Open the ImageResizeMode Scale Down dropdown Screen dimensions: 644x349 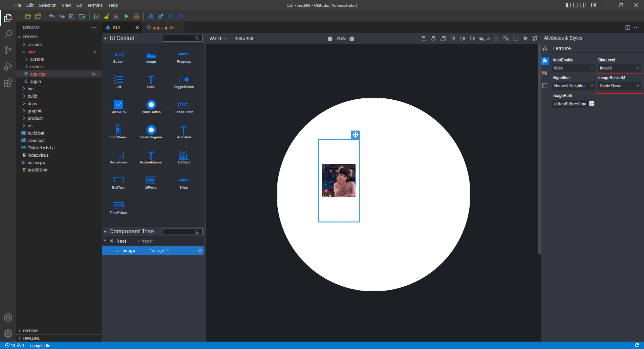(619, 86)
